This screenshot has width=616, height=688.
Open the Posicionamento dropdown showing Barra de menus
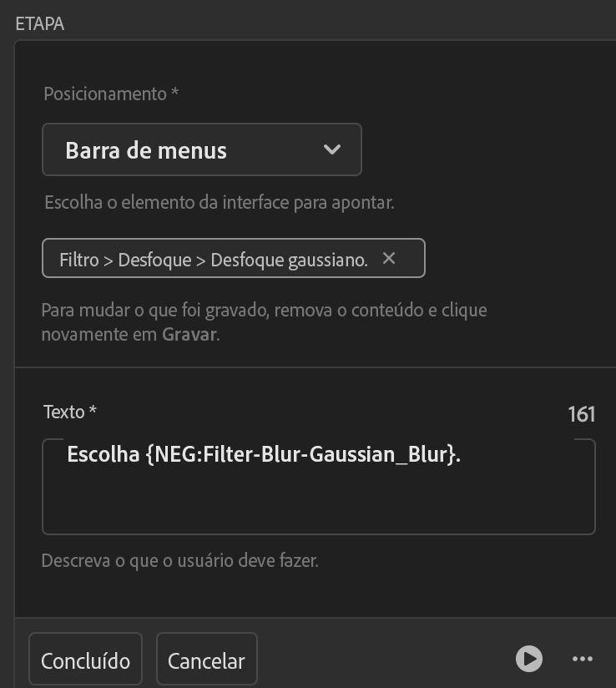201,150
